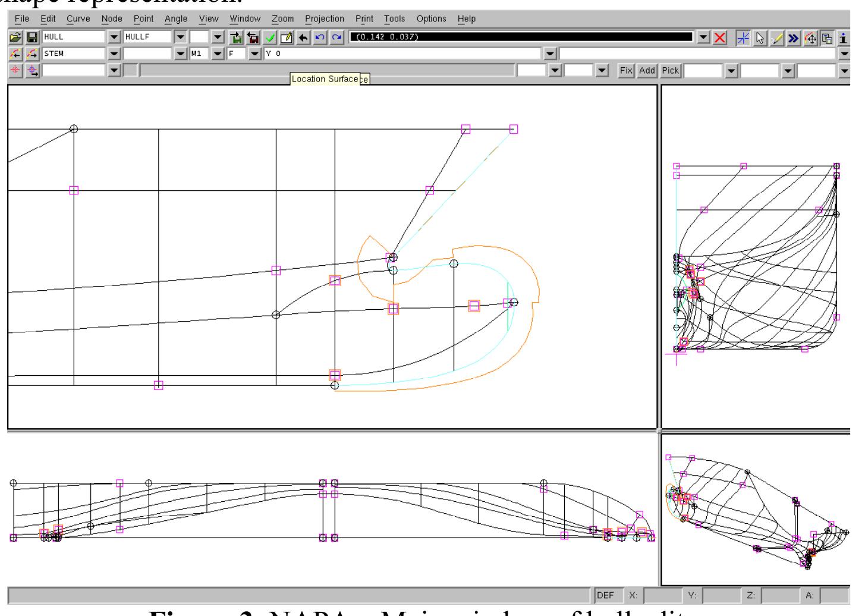Click the Fix button

tap(627, 70)
